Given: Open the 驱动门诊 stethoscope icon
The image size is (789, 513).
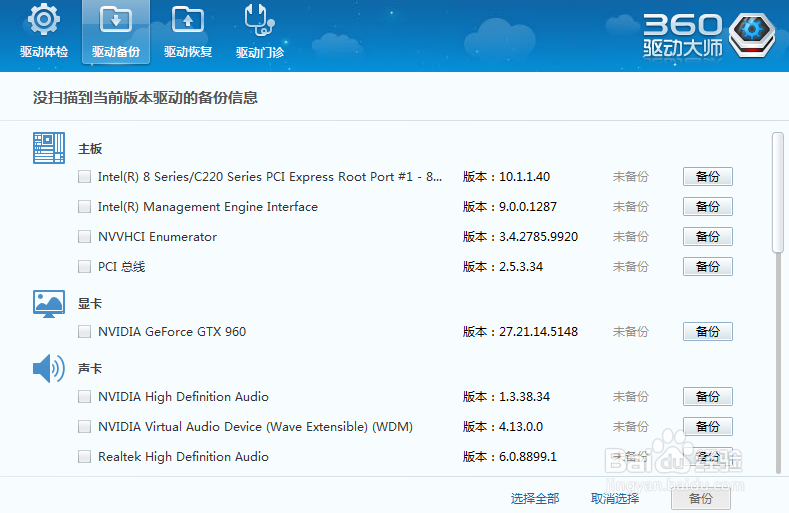Looking at the screenshot, I should click(259, 20).
